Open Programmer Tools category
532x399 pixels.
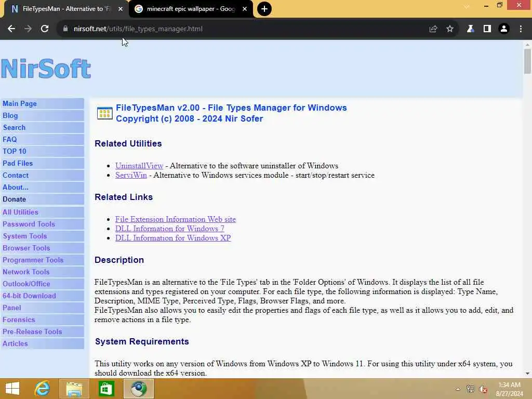(x=43, y=260)
